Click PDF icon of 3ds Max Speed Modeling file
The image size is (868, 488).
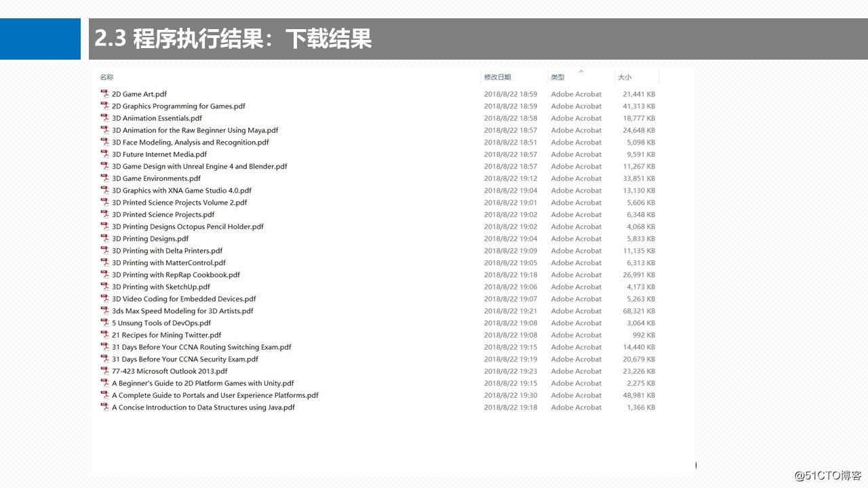pos(105,310)
